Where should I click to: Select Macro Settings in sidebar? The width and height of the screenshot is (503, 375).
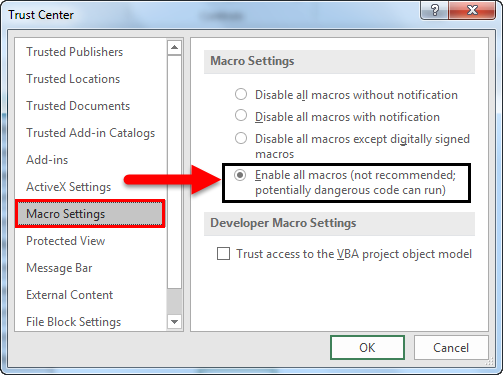coord(90,214)
